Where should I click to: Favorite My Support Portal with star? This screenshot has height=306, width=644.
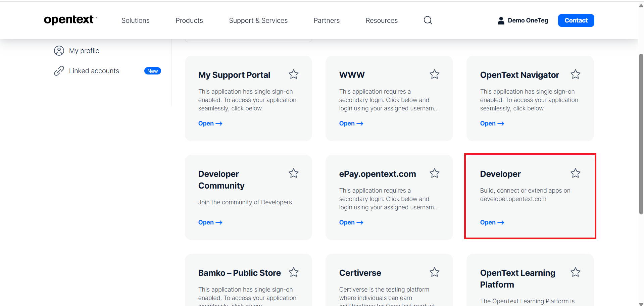(293, 74)
